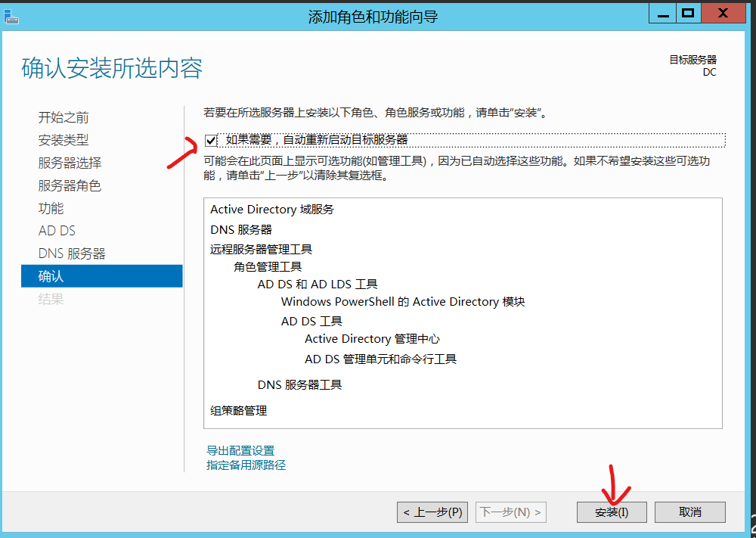This screenshot has width=756, height=538.
Task: Open the AD DS step in sidebar
Action: point(57,231)
